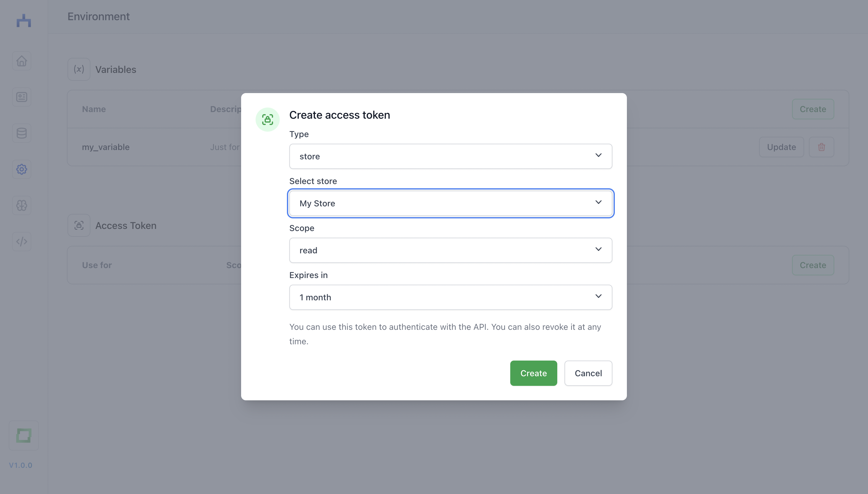Screen dimensions: 868x494
Task: Click the settings gear icon in sidebar
Action: click(21, 169)
